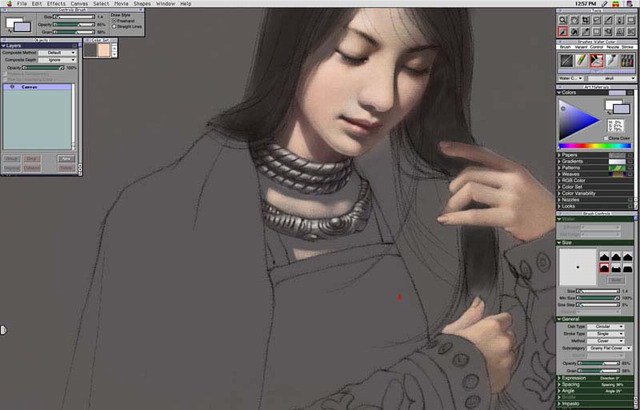Collapse the General section in Brush Controls

pyautogui.click(x=560, y=319)
